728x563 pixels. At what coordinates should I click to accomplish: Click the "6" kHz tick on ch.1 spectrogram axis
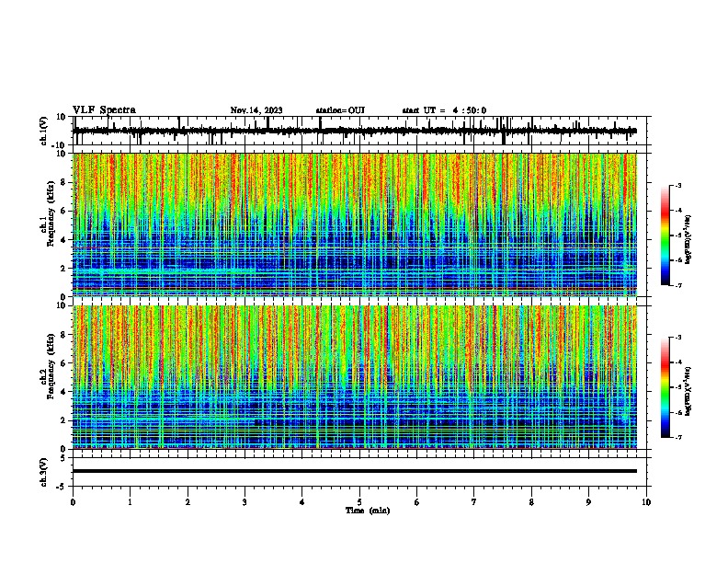tap(63, 211)
